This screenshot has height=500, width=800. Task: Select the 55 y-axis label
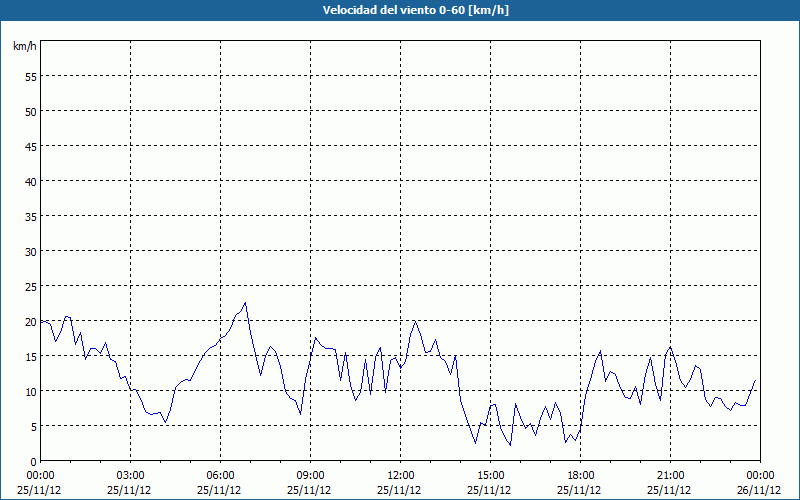[x=31, y=77]
